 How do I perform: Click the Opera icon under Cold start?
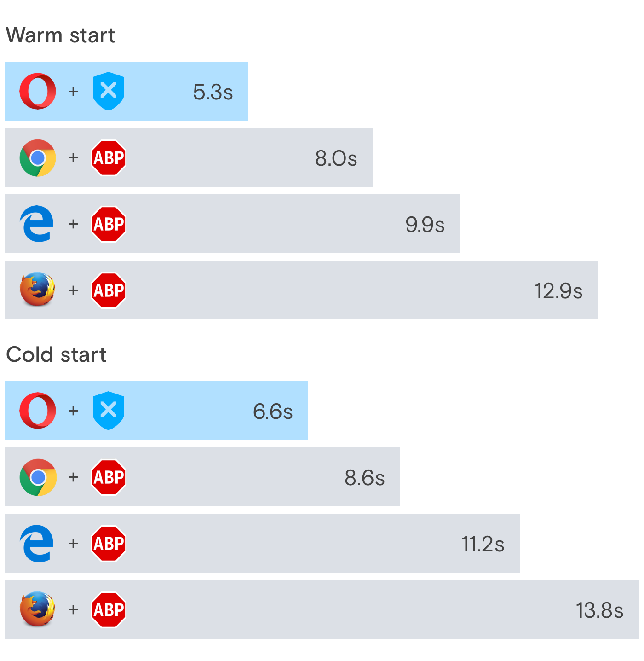(38, 411)
